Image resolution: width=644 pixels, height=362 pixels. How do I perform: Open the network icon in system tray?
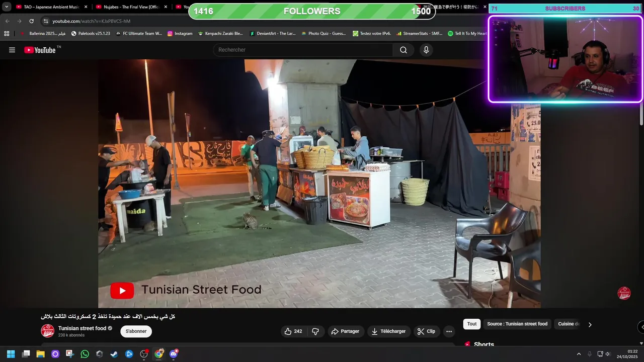600,354
